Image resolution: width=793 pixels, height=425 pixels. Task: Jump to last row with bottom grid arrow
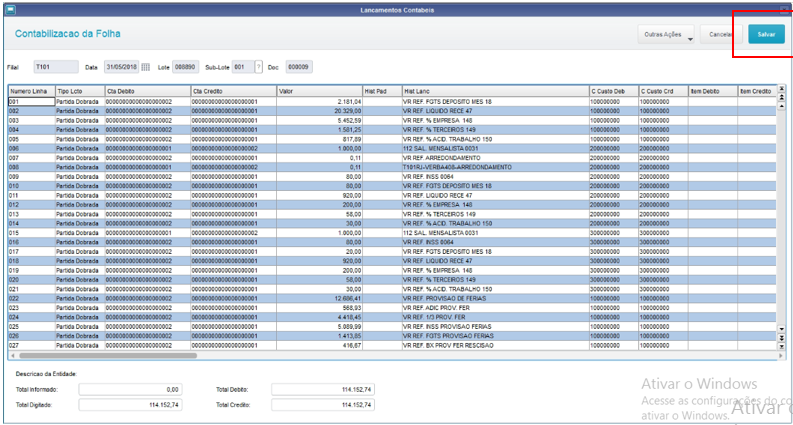click(x=781, y=347)
